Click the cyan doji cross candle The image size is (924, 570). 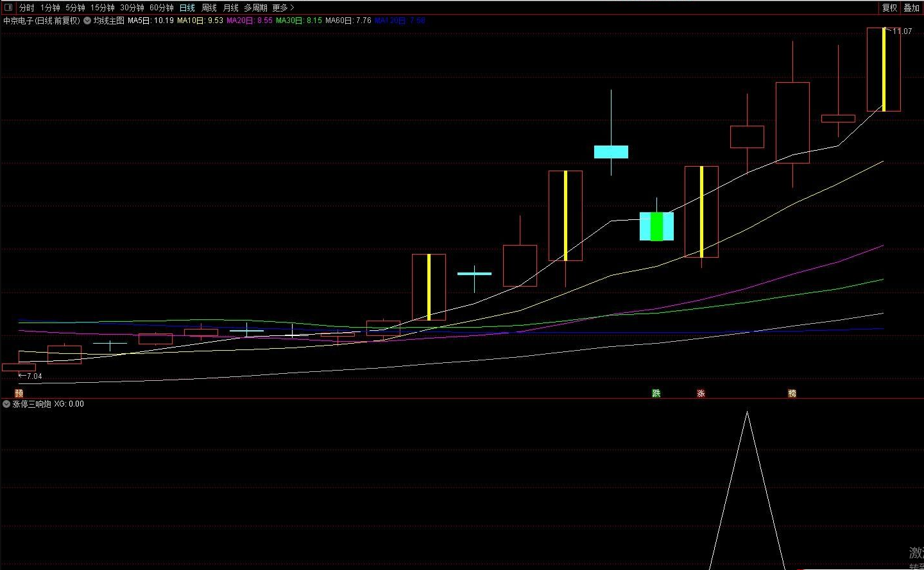coord(474,274)
